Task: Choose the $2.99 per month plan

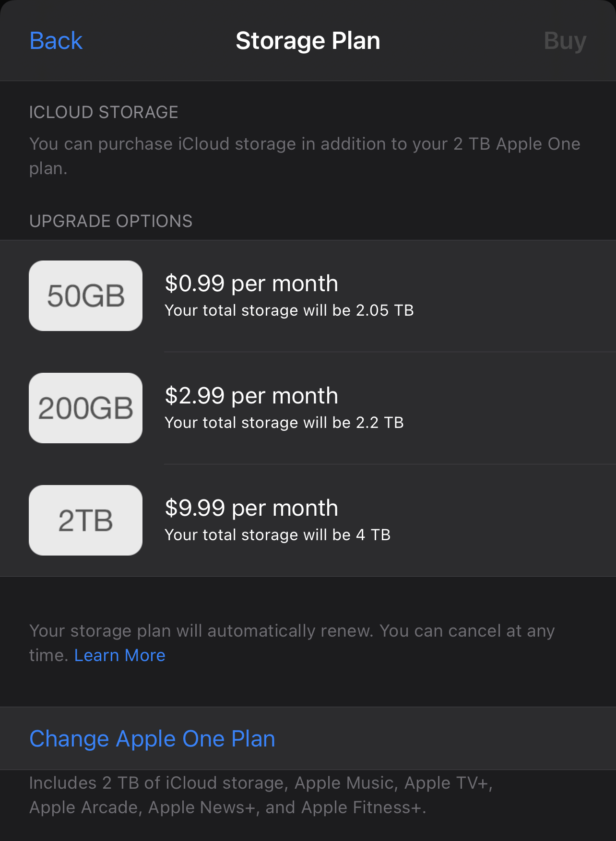Action: (251, 396)
